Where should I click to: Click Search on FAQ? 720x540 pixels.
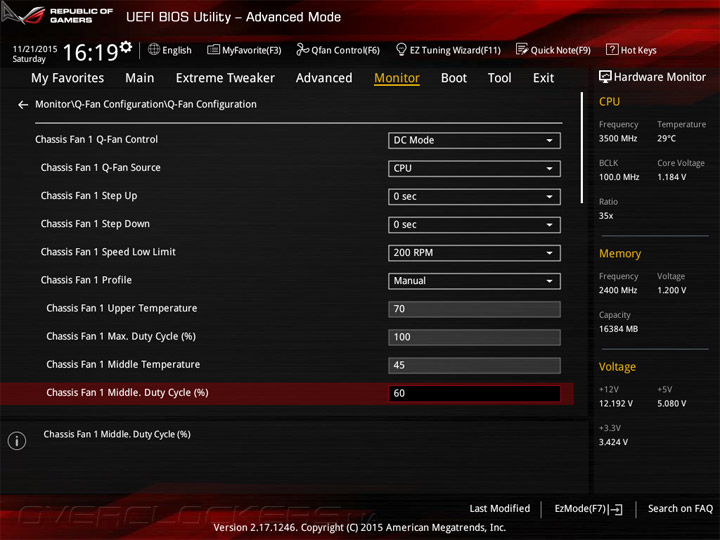point(681,508)
